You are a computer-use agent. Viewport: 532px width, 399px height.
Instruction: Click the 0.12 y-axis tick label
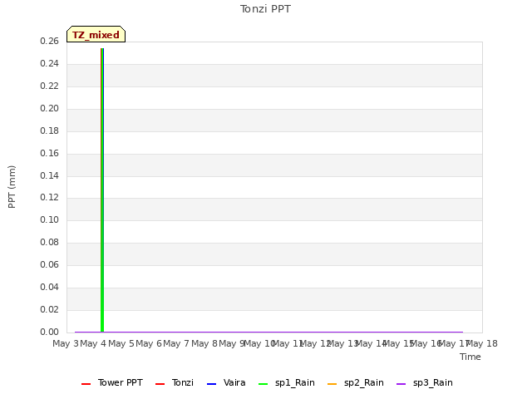(x=49, y=197)
